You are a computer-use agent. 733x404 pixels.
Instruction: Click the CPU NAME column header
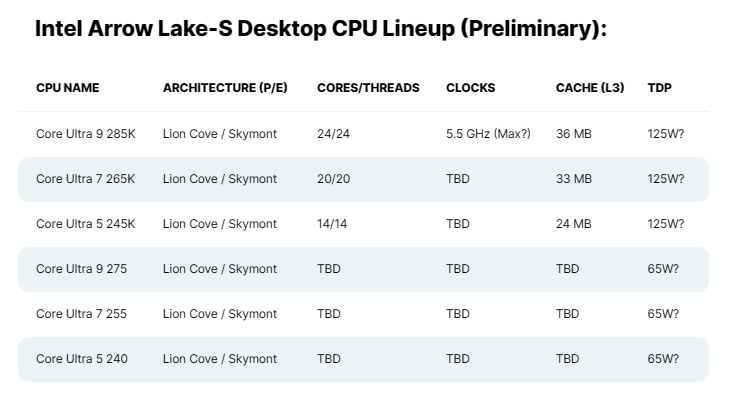tap(67, 88)
